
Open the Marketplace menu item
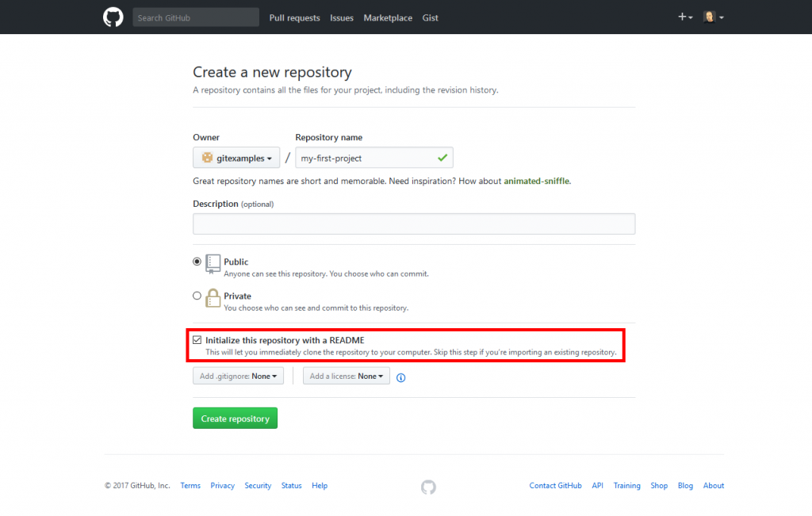tap(387, 17)
